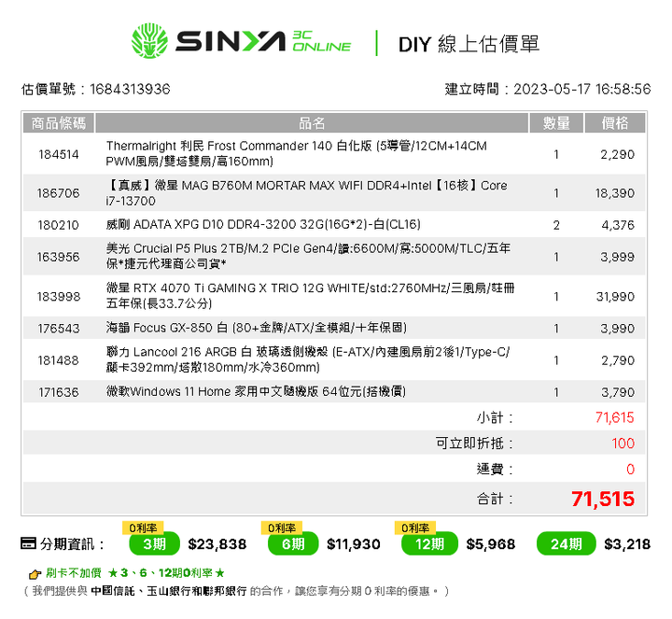
Task: Click the subtotal value 71,615
Action: coord(614,417)
